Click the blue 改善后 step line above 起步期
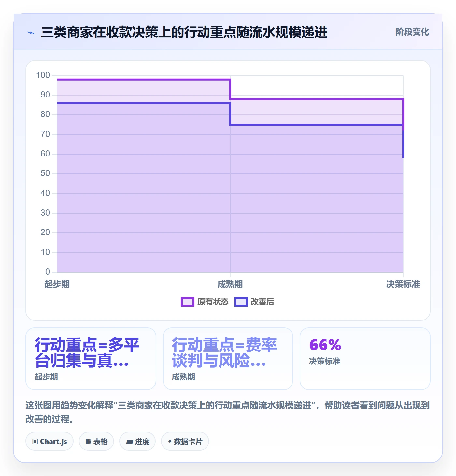This screenshot has width=456, height=476. (x=143, y=103)
